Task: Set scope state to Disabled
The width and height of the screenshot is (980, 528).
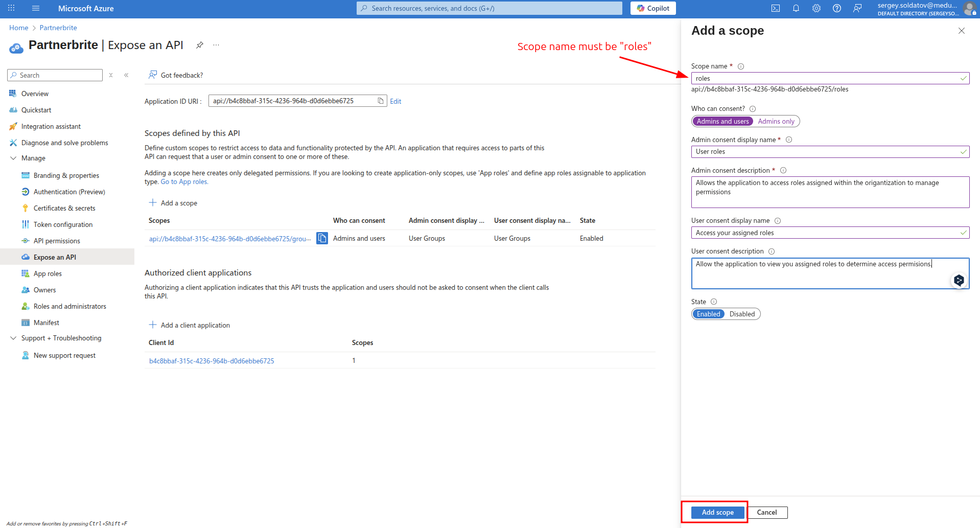Action: click(x=742, y=314)
